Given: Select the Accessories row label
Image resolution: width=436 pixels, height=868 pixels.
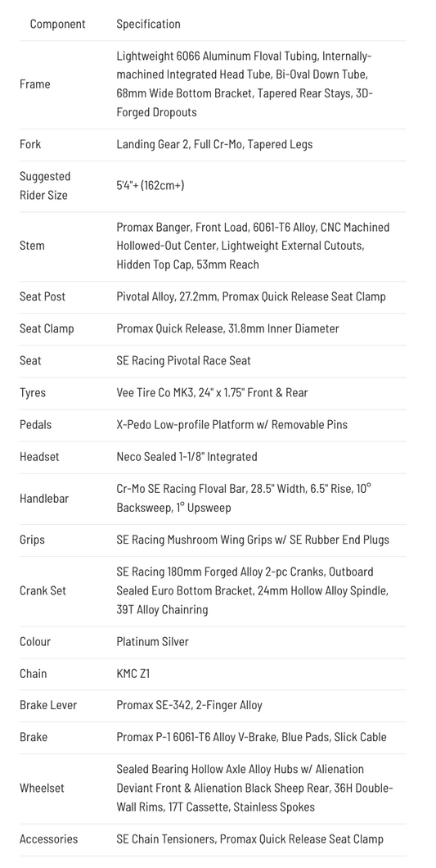Looking at the screenshot, I should click(x=49, y=839).
